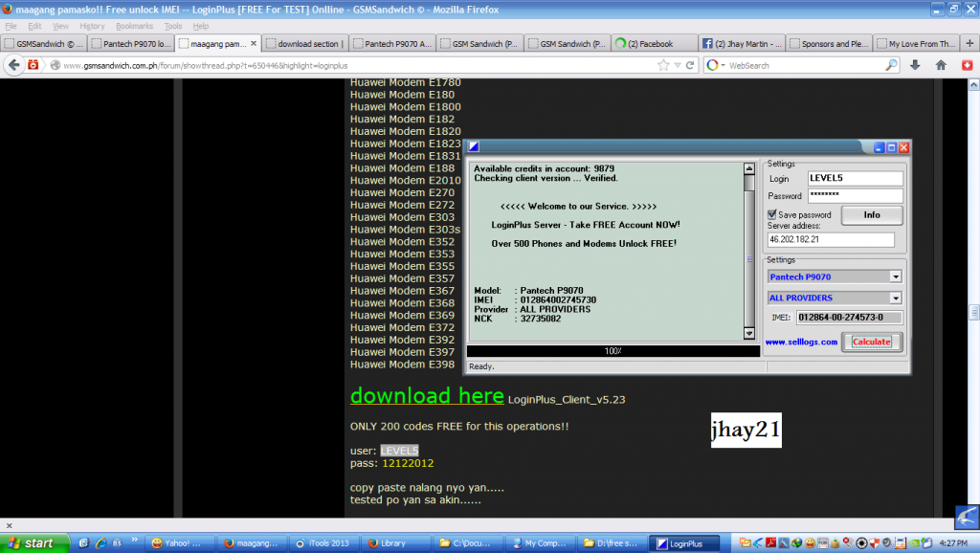Screen dimensions: 980x553
Task: Open the Windows start button
Action: tap(34, 542)
